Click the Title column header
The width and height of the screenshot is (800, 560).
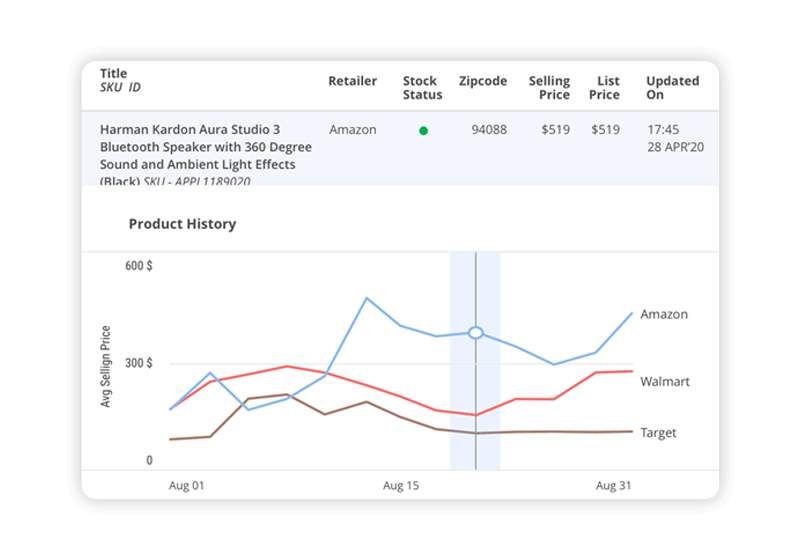click(113, 73)
